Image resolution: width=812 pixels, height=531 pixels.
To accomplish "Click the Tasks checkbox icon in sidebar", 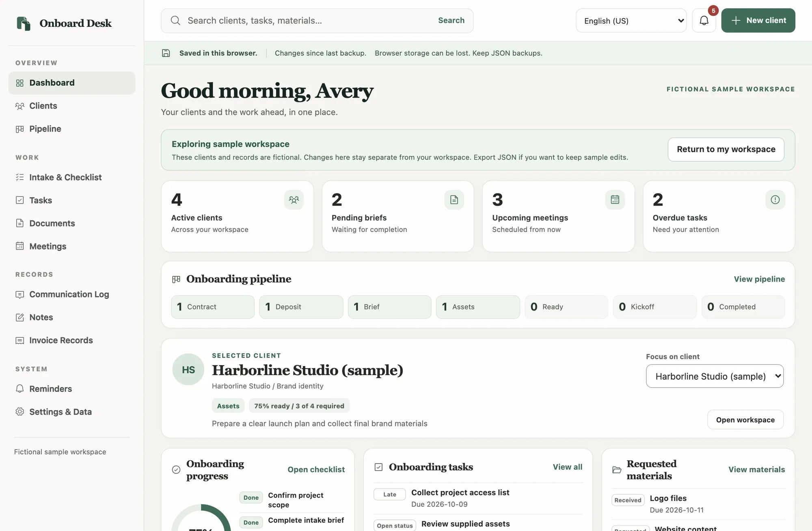I will coord(20,200).
